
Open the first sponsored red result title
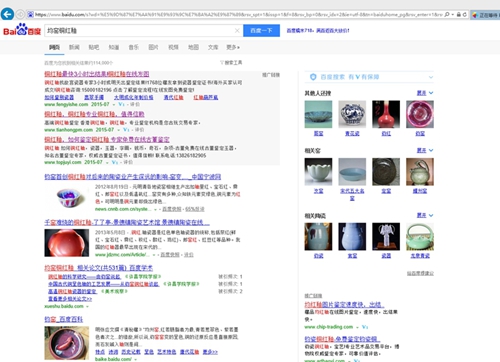point(97,74)
